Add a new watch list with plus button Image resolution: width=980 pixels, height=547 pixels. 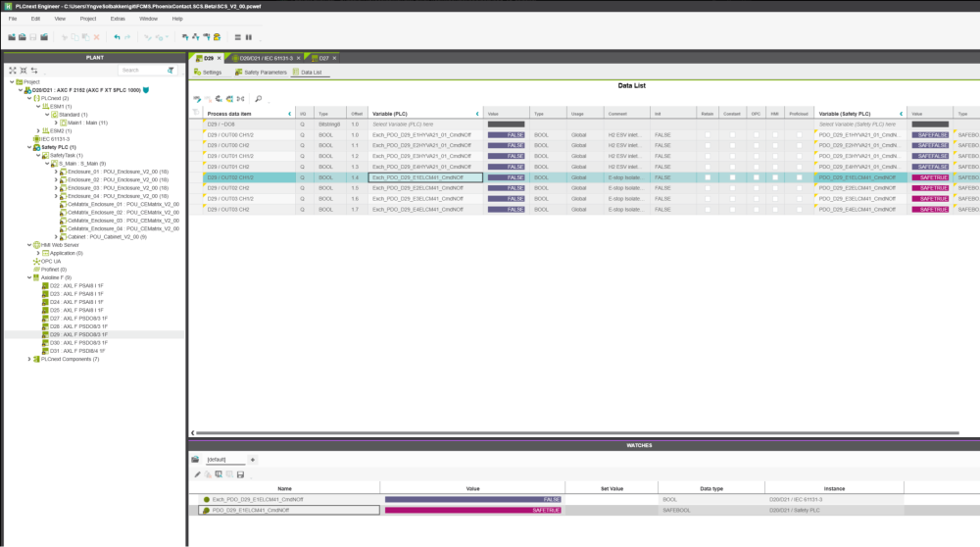[253, 459]
